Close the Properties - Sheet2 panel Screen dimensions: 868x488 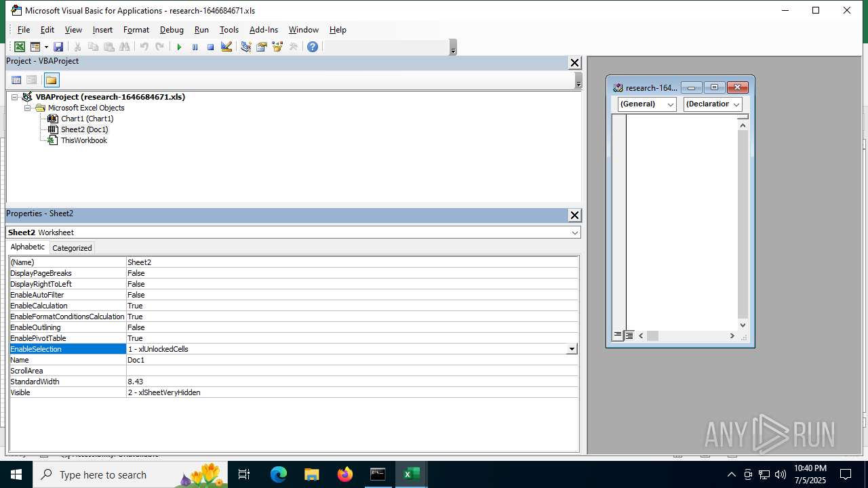click(x=574, y=216)
